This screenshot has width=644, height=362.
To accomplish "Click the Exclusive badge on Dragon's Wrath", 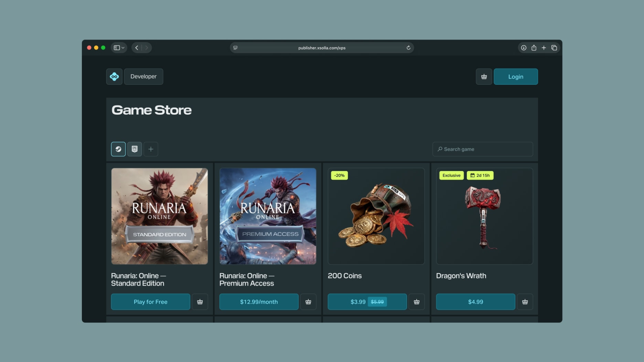I will tap(451, 175).
